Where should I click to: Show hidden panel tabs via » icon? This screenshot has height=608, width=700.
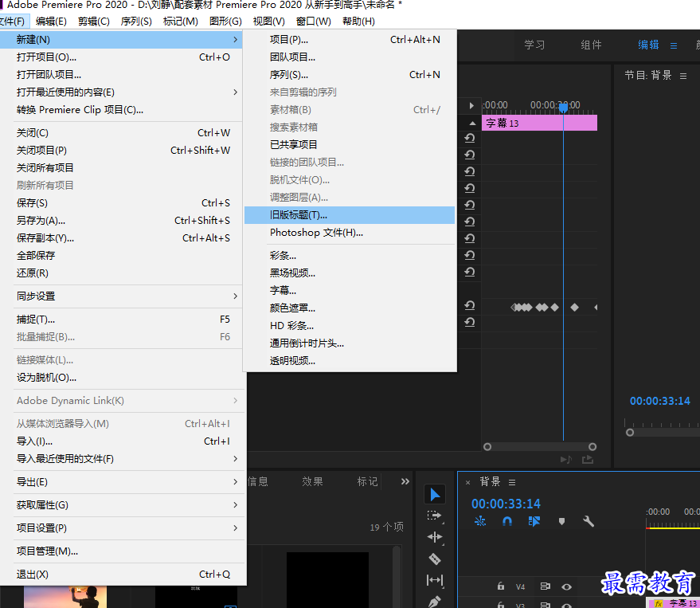click(x=405, y=481)
